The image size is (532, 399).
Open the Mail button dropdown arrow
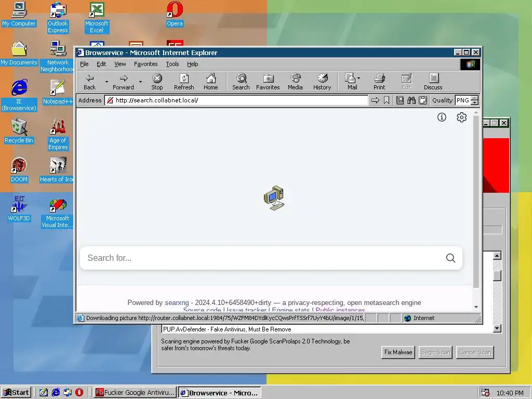tap(359, 78)
